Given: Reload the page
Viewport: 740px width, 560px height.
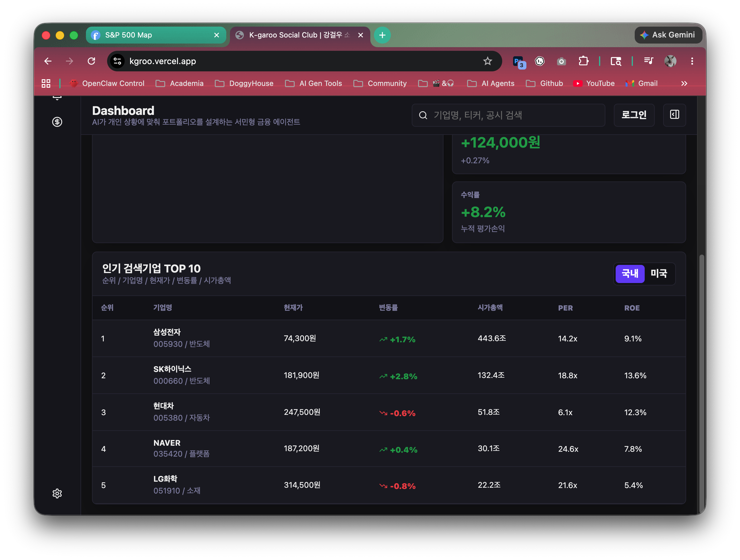Looking at the screenshot, I should coord(91,61).
